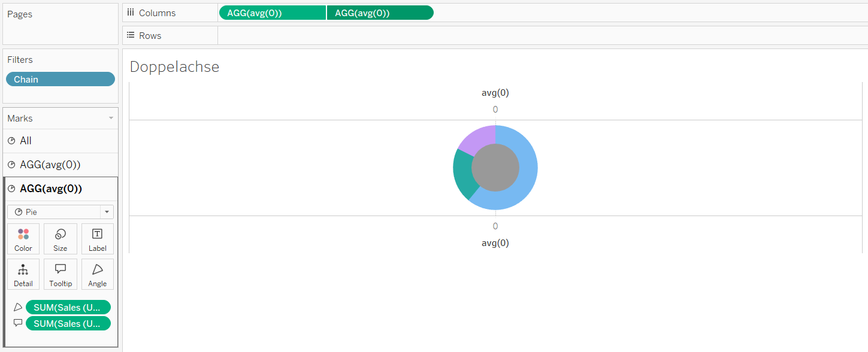The height and width of the screenshot is (352, 868).
Task: Open the Color mark property
Action: [23, 239]
